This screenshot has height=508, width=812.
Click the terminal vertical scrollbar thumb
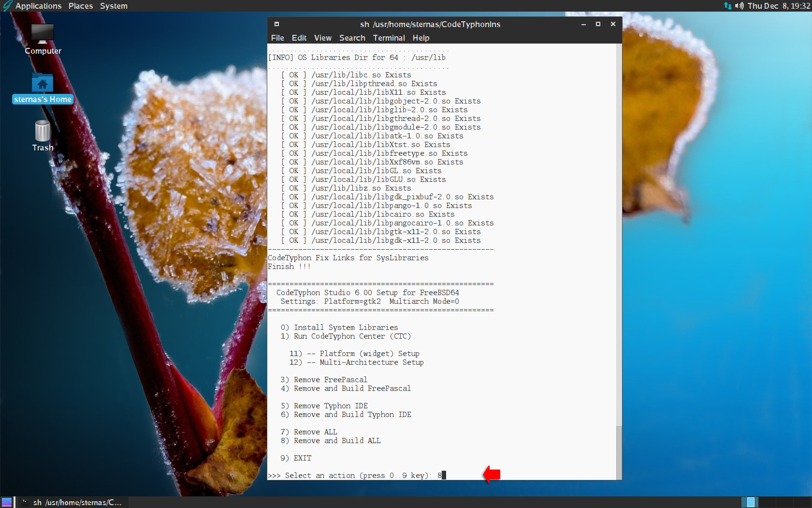click(619, 453)
